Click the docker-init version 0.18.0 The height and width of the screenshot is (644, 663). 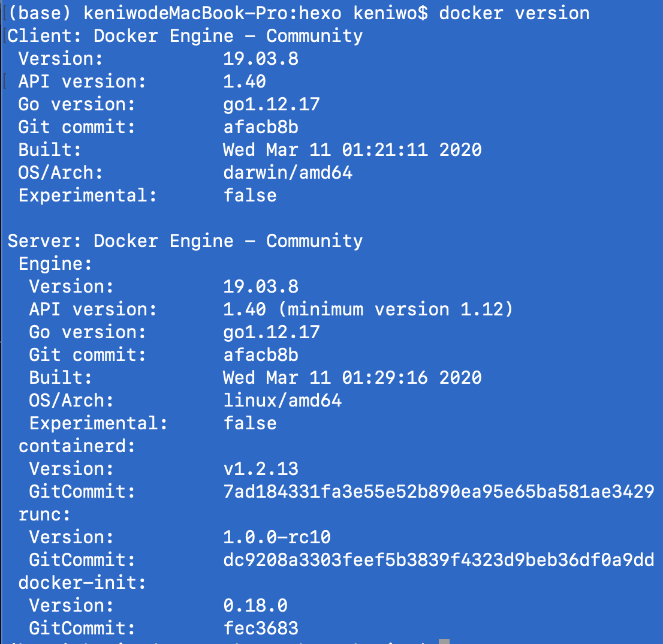255,606
